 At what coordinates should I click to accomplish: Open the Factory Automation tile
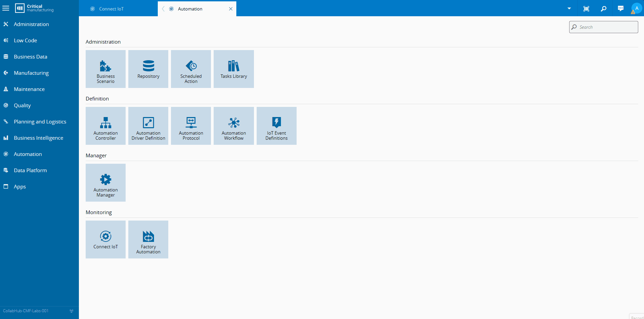pos(148,240)
